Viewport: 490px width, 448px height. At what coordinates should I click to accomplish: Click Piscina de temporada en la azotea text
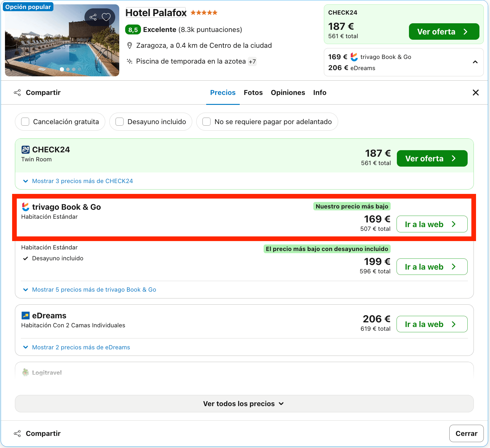coord(191,61)
